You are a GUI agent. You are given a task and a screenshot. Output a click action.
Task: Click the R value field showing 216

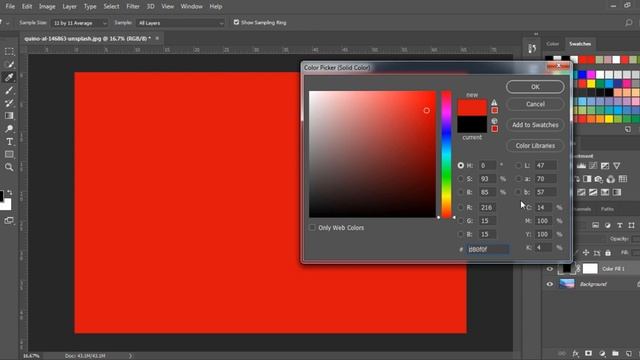(x=488, y=207)
